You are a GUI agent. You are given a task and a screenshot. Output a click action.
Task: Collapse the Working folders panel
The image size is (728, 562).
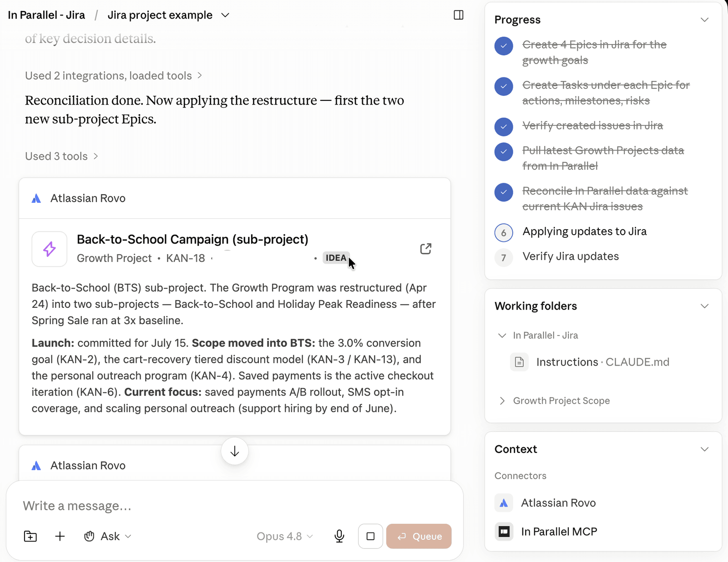[705, 306]
